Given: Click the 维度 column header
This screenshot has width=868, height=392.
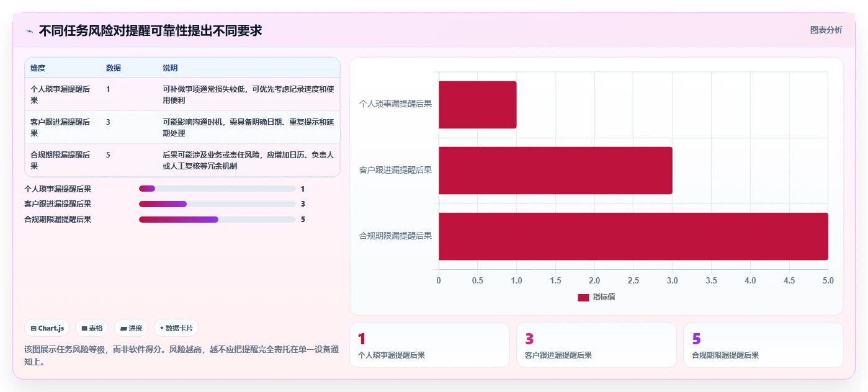Looking at the screenshot, I should point(38,68).
